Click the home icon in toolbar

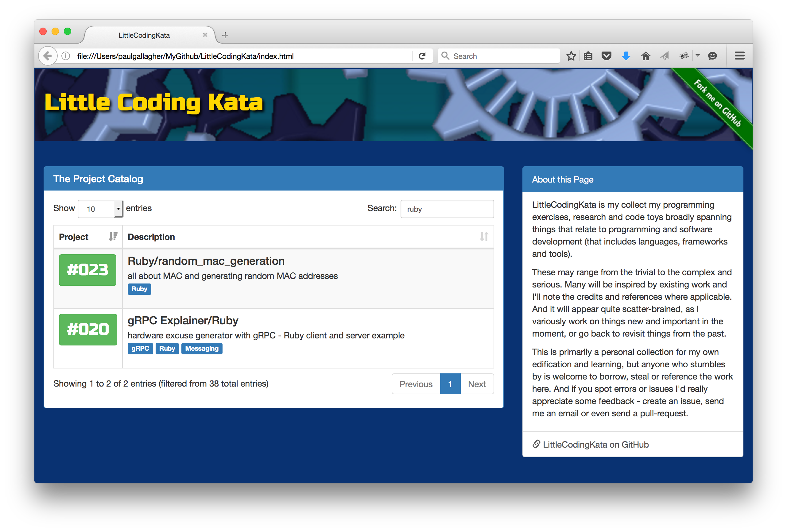point(645,56)
